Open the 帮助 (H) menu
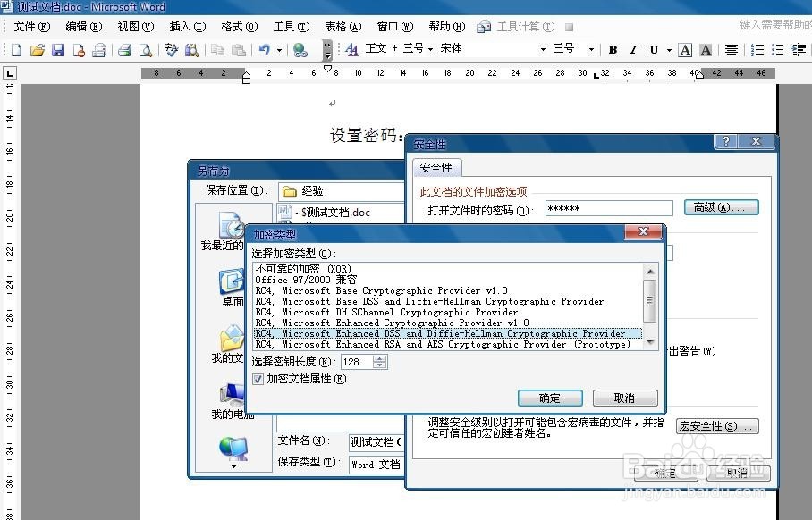Viewport: 812px width, 520px height. click(x=446, y=27)
